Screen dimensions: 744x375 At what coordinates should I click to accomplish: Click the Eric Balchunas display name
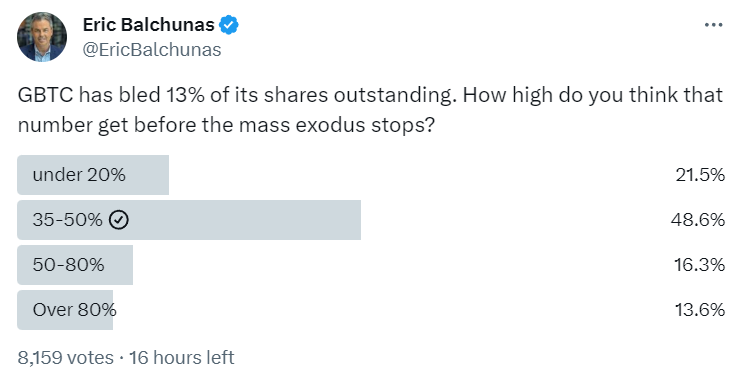149,25
